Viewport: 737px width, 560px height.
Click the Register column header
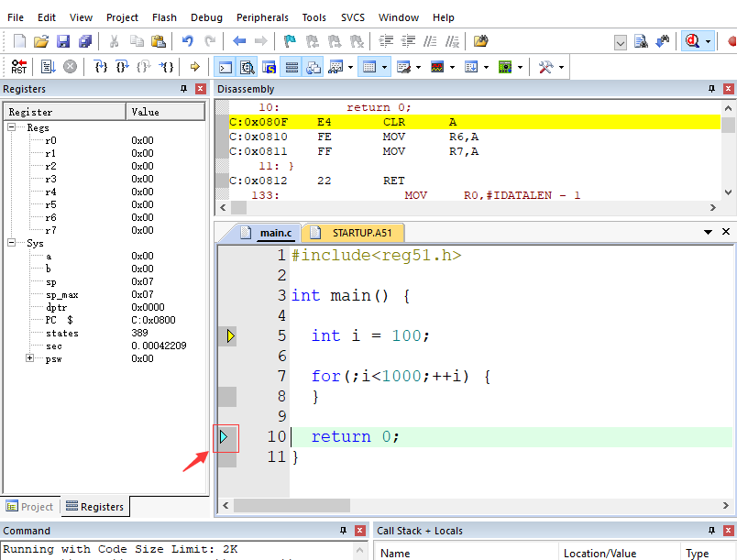tap(65, 112)
